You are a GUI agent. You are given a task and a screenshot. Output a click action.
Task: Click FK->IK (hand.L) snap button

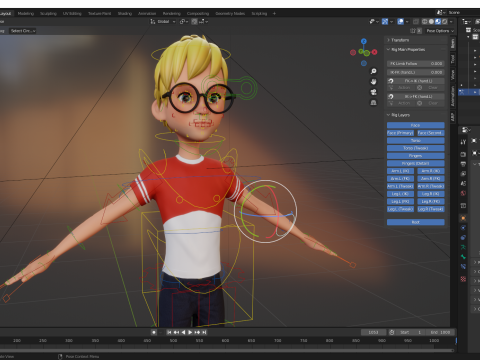click(x=416, y=81)
